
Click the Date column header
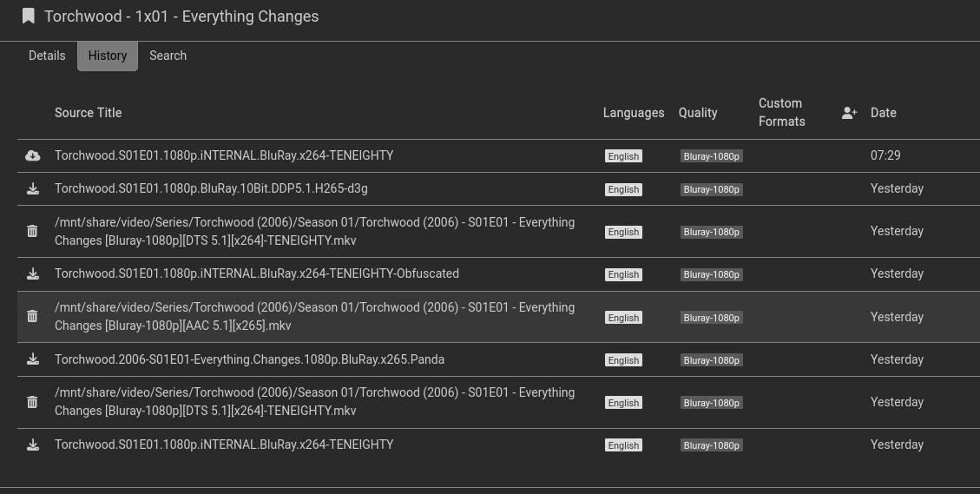pyautogui.click(x=883, y=113)
